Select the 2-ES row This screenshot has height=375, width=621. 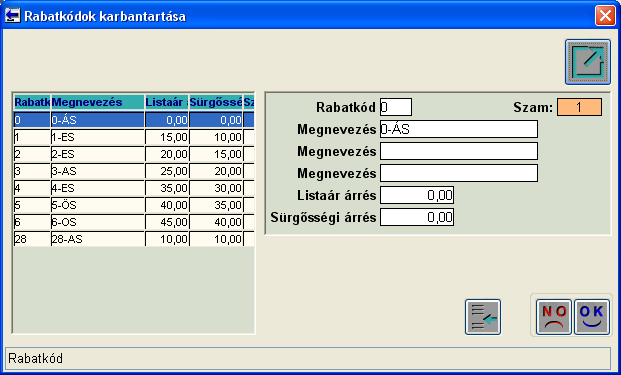click(134, 154)
